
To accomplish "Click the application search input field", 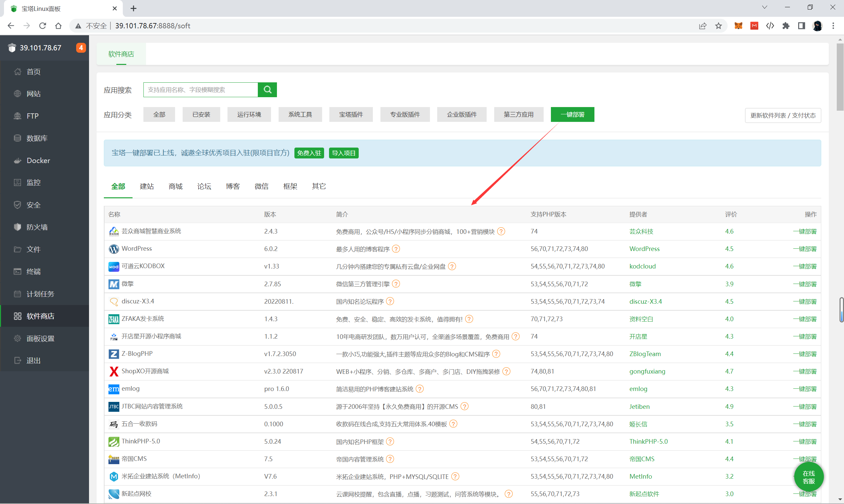I will coord(200,90).
